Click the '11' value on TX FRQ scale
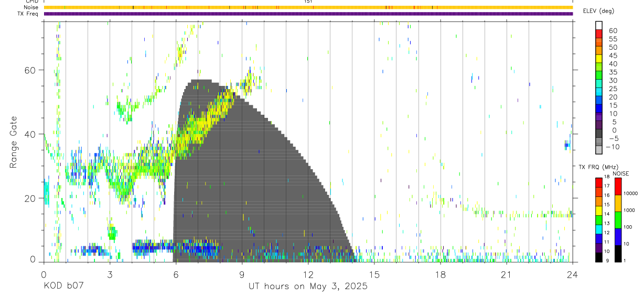This screenshot has height=297, width=644. 606,242
